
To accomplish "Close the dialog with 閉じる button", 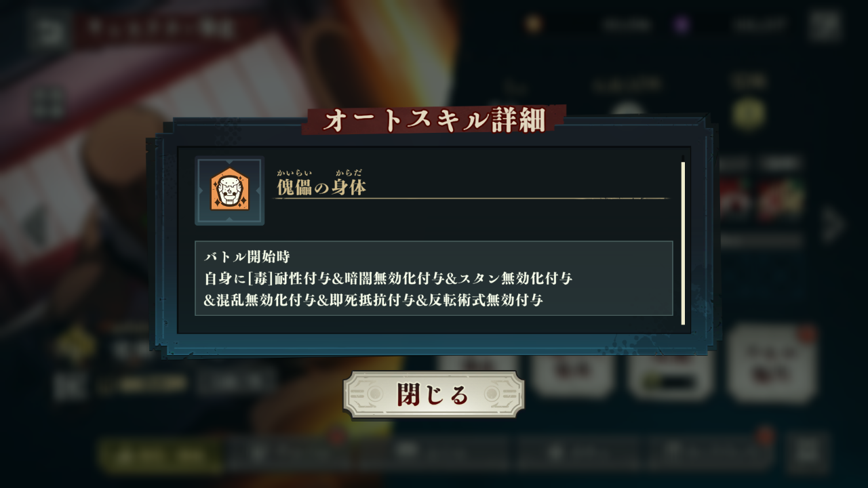I will tap(434, 394).
